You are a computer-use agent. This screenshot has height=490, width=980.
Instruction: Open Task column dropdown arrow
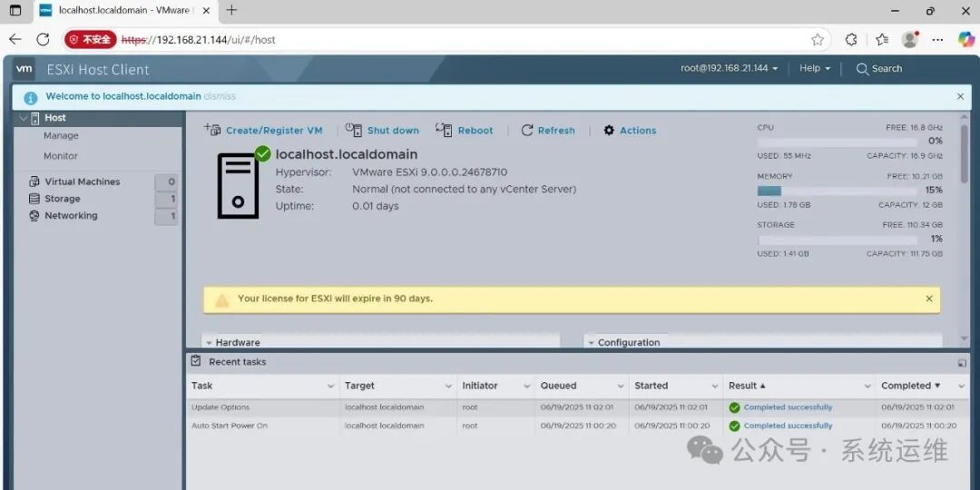click(x=330, y=387)
